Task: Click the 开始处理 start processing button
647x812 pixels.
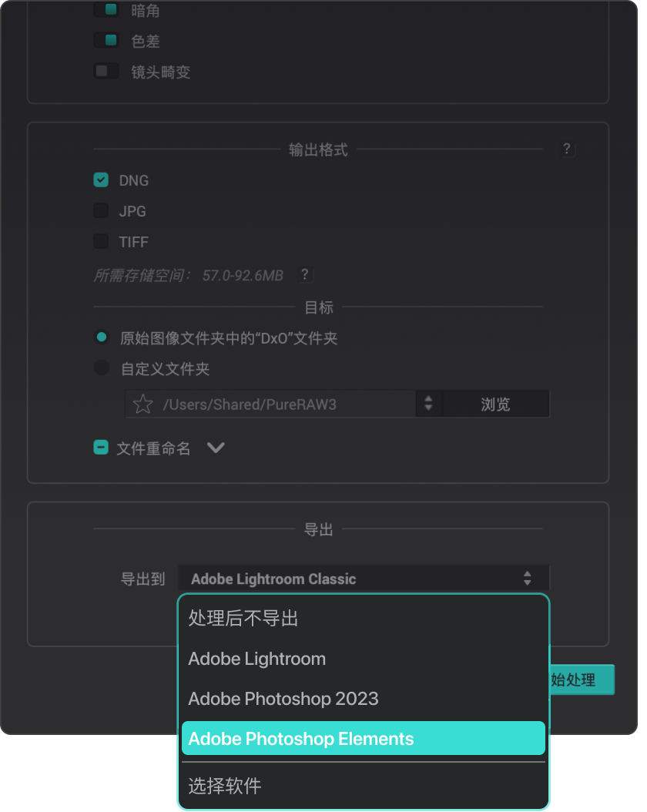Action: (582, 679)
